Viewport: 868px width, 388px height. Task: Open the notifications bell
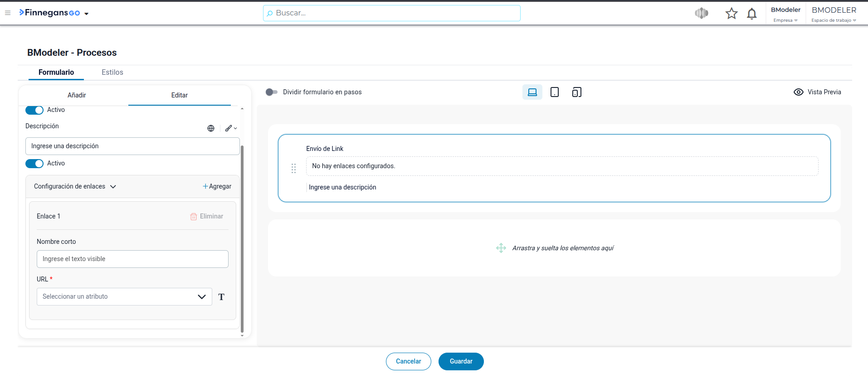point(751,14)
